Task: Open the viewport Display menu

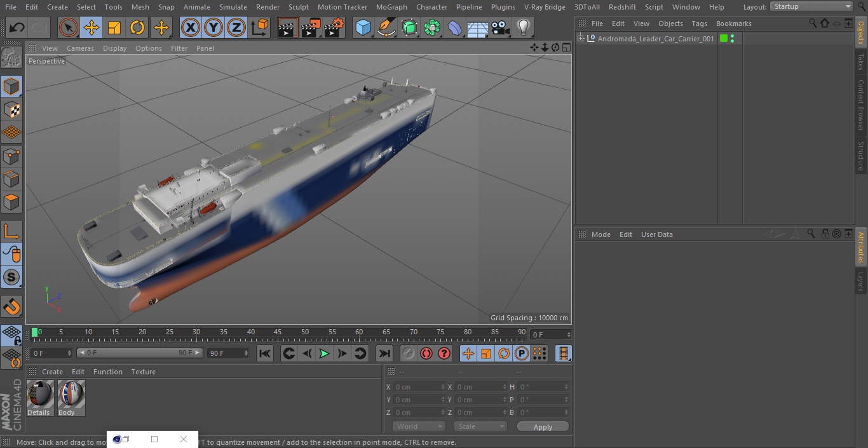Action: tap(114, 48)
